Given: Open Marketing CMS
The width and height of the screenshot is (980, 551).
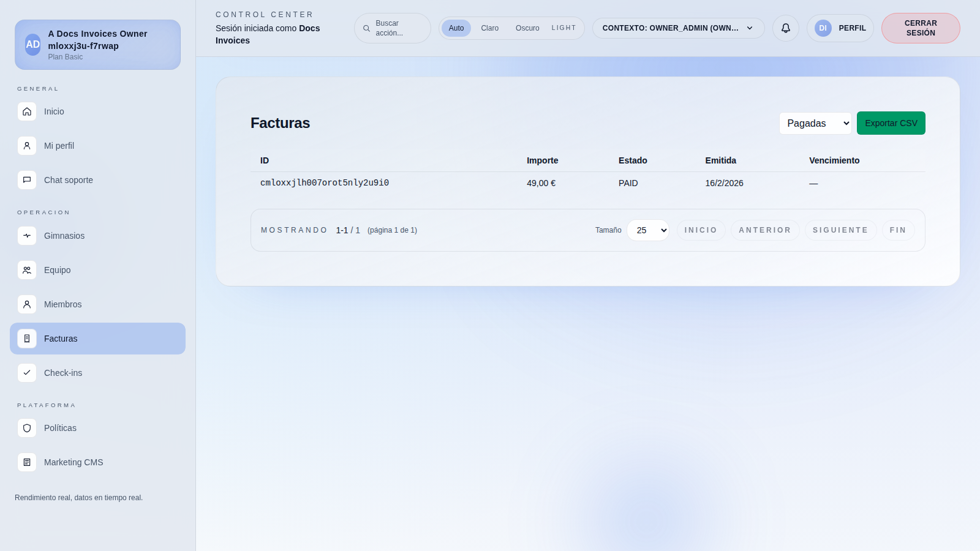Looking at the screenshot, I should coord(73,462).
